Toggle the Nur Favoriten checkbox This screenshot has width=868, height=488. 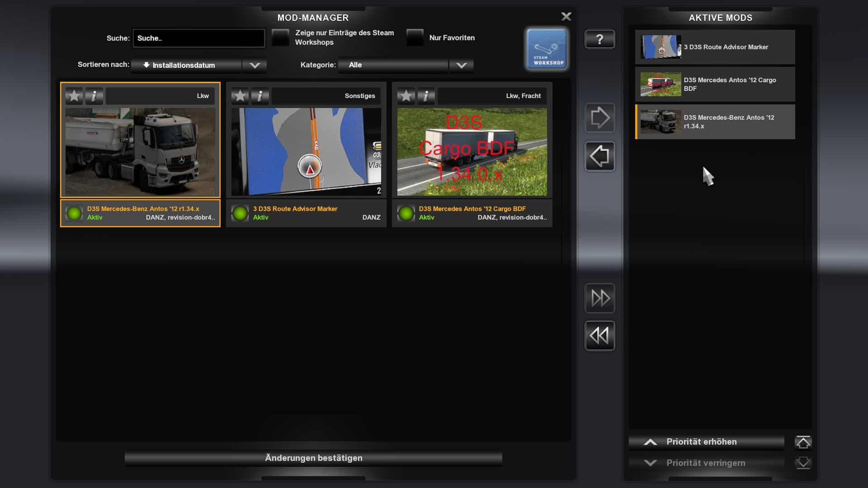click(415, 38)
